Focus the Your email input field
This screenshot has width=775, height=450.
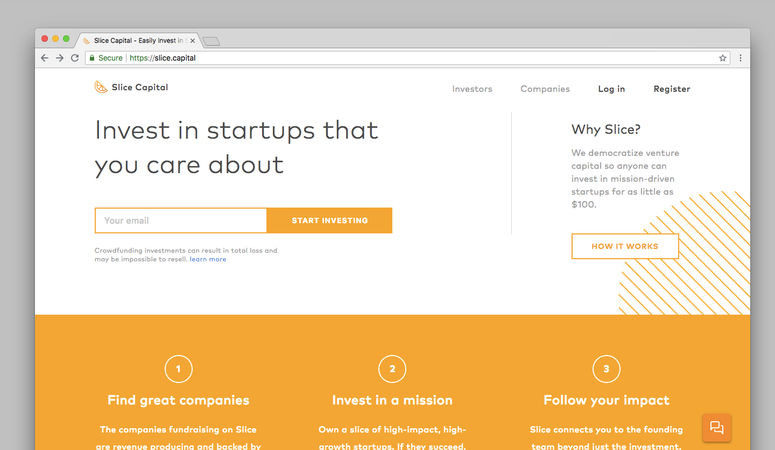180,220
